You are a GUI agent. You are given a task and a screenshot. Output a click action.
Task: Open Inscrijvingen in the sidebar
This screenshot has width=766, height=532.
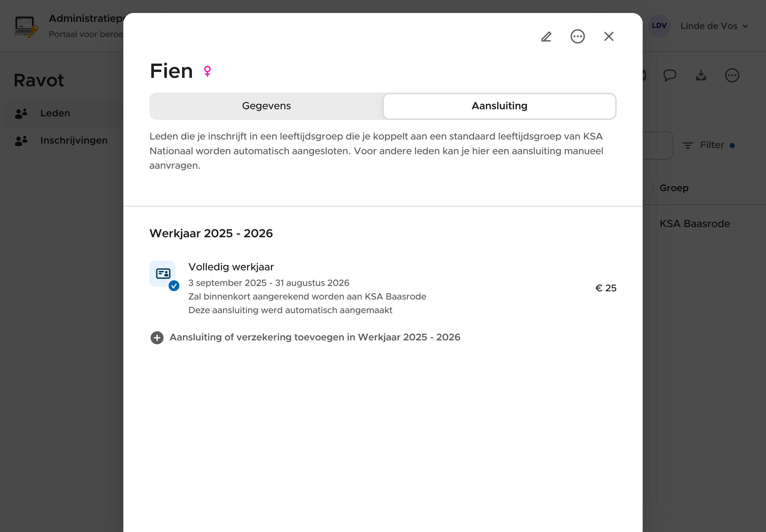click(x=74, y=140)
